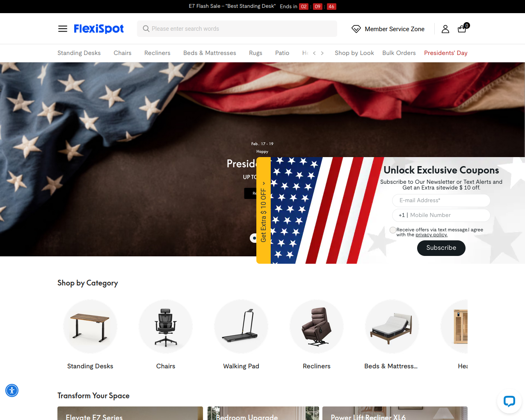Open the hamburger menu icon
The height and width of the screenshot is (420, 525).
63,29
